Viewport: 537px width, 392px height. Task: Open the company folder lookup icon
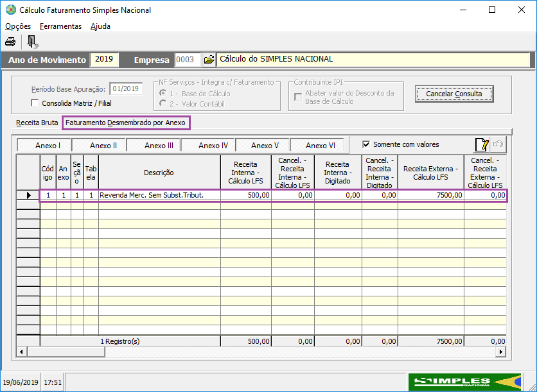[209, 60]
